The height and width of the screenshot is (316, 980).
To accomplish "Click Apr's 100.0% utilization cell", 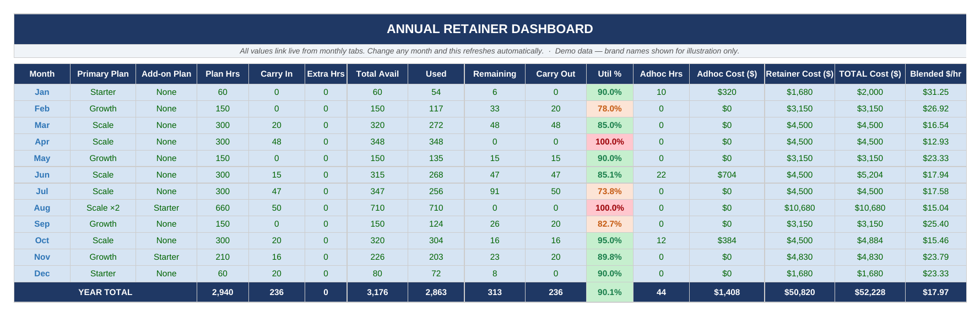I will tap(610, 142).
